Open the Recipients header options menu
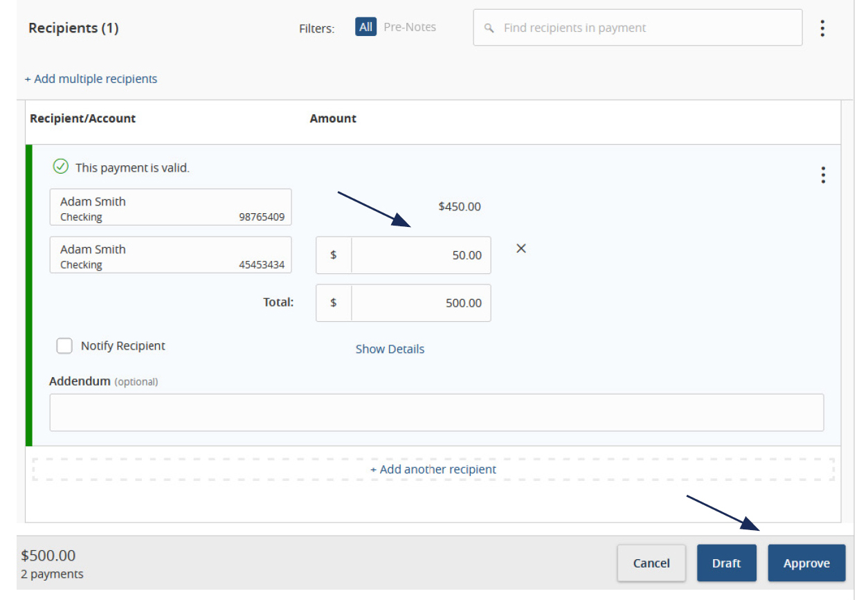868x600 pixels. (822, 28)
